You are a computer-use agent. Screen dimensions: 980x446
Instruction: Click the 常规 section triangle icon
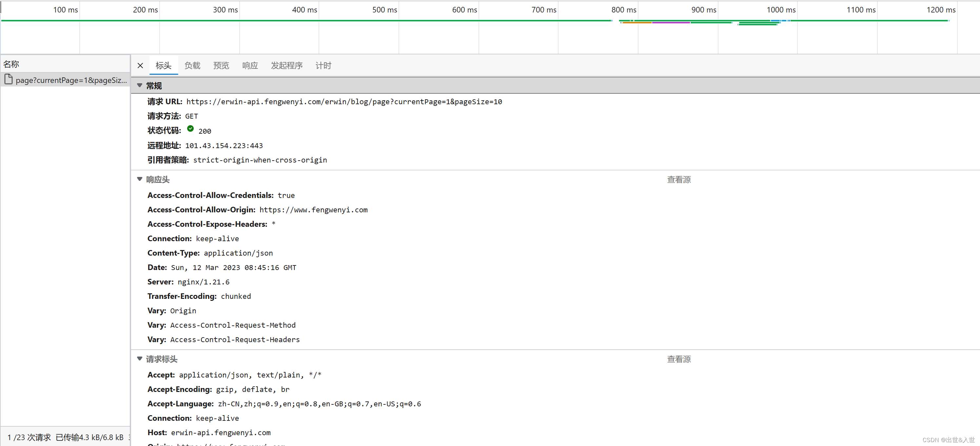tap(140, 86)
